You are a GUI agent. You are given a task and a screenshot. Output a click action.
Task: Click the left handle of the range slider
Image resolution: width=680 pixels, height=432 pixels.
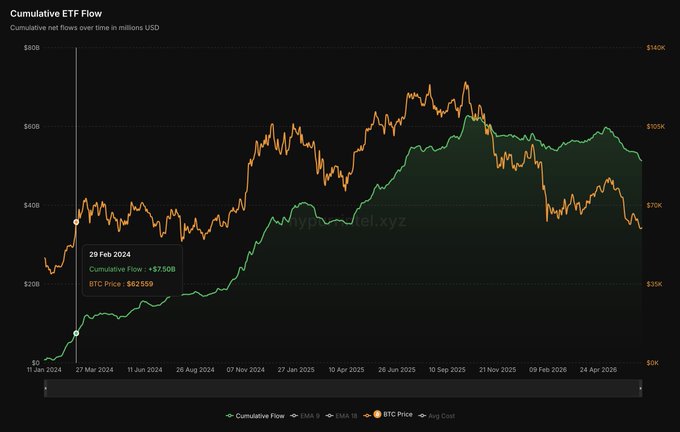(x=46, y=388)
